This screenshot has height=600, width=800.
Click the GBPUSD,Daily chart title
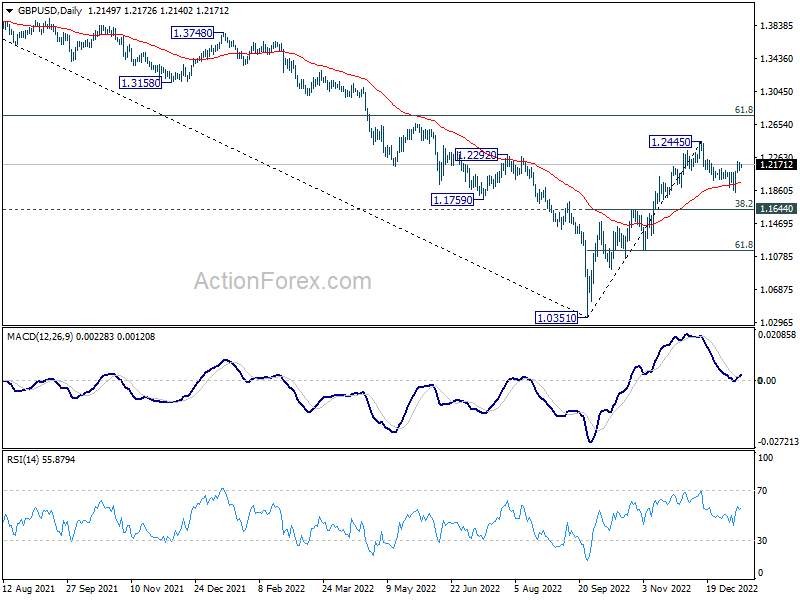pos(45,10)
